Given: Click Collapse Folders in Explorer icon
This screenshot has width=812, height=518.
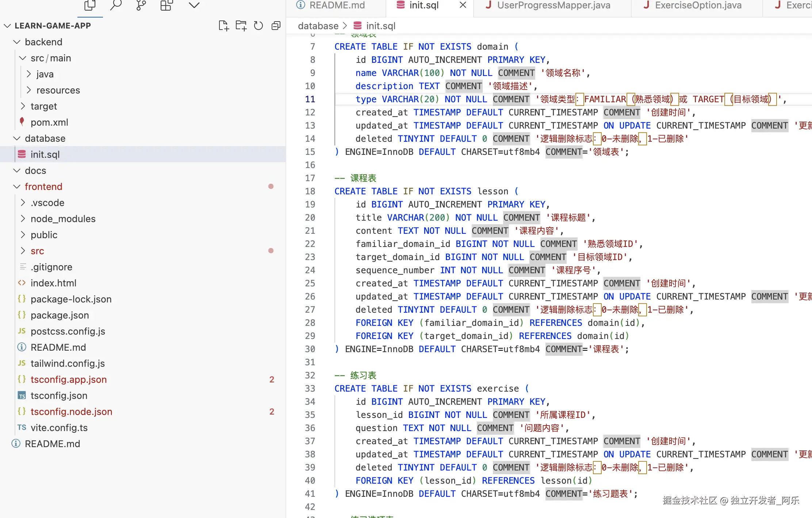Looking at the screenshot, I should point(276,26).
